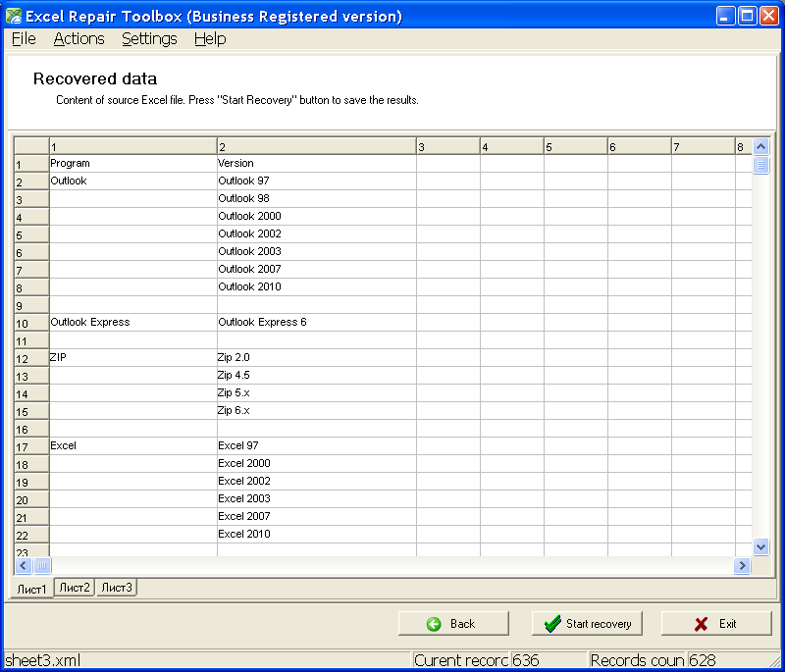Select row header 10
The image size is (785, 672).
pyautogui.click(x=31, y=323)
